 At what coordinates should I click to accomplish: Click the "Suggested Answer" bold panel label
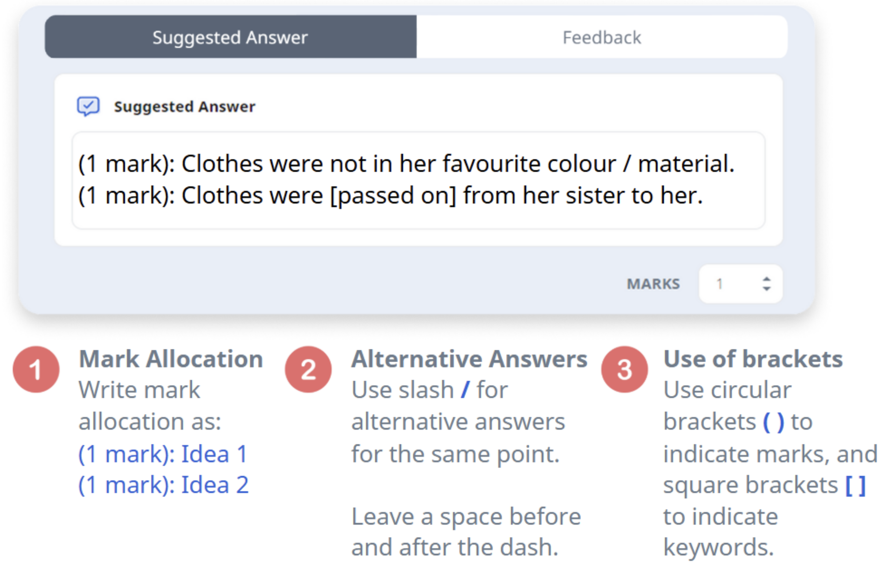[x=185, y=107]
